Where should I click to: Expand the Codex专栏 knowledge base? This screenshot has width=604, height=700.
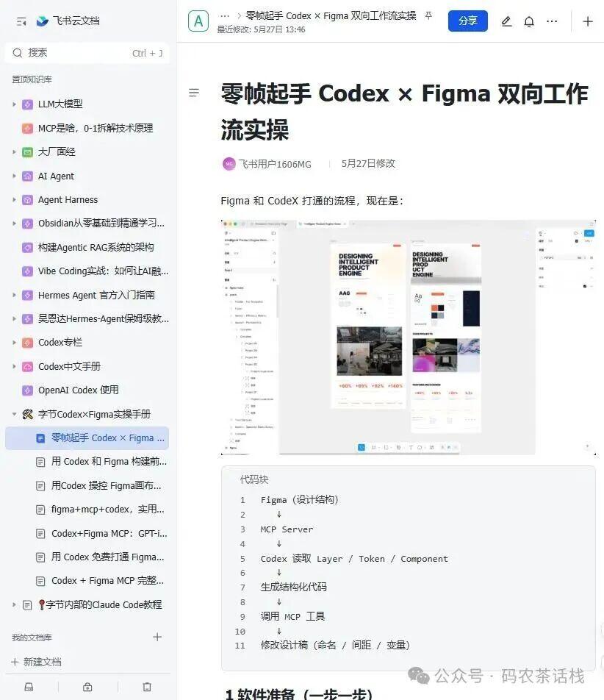pos(14,343)
